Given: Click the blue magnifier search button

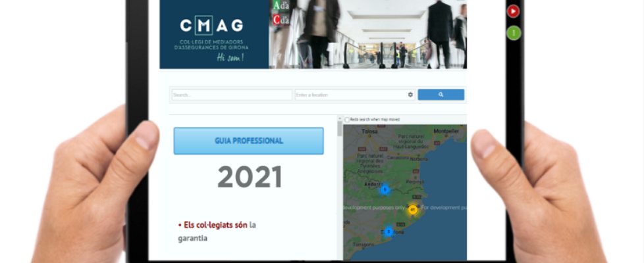Looking at the screenshot, I should [441, 95].
